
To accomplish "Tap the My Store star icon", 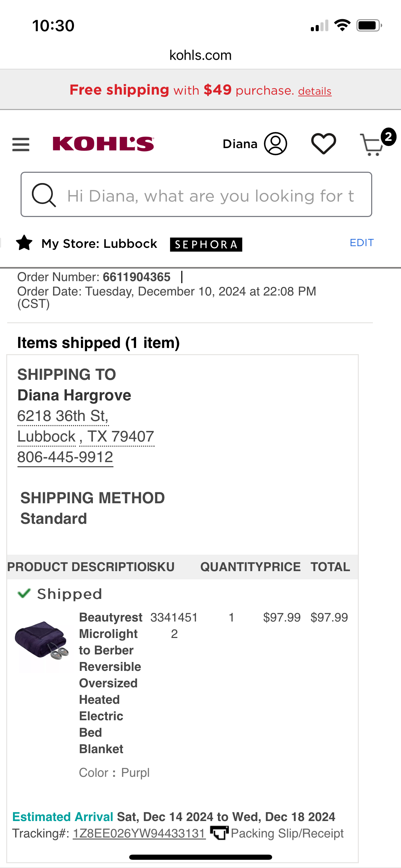I will (x=24, y=243).
